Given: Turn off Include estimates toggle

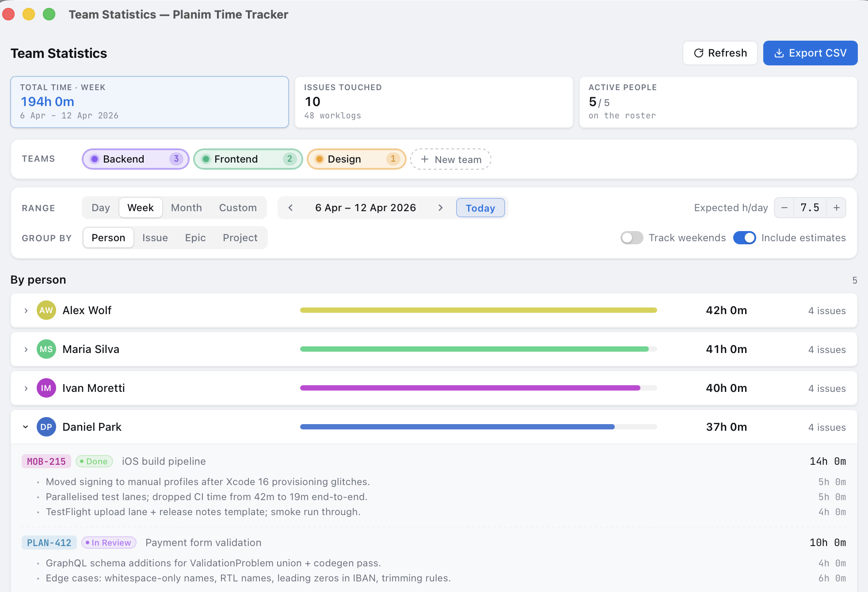Looking at the screenshot, I should (x=744, y=238).
